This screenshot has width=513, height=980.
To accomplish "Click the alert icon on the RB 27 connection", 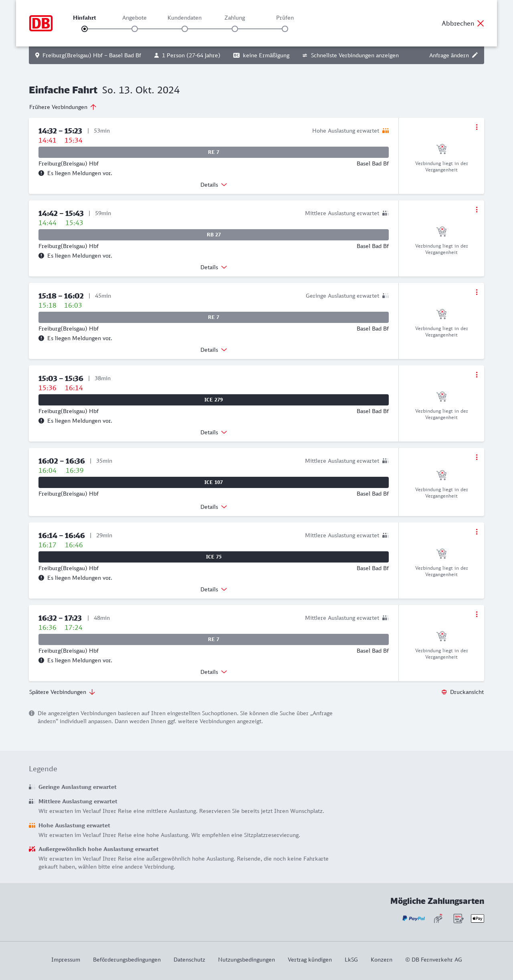I will coord(41,256).
